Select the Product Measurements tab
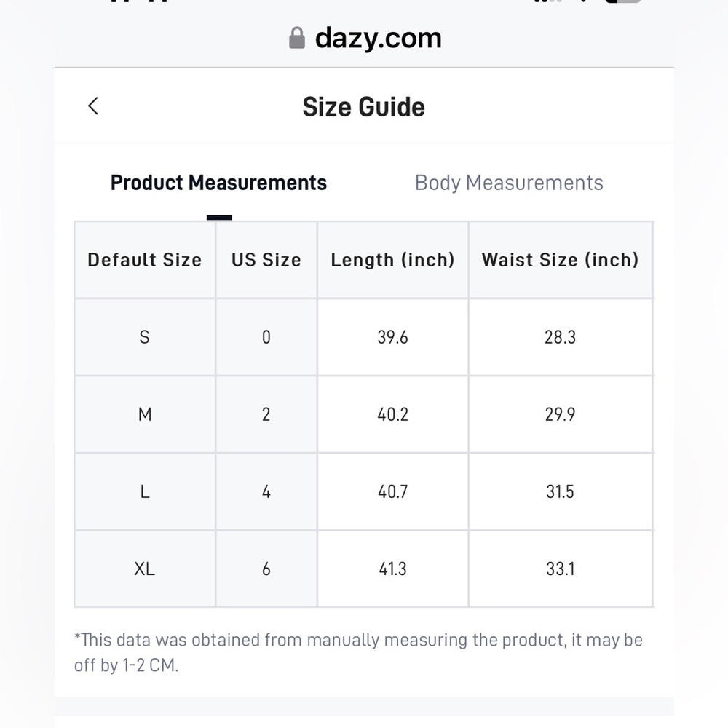This screenshot has width=728, height=728. point(218,183)
